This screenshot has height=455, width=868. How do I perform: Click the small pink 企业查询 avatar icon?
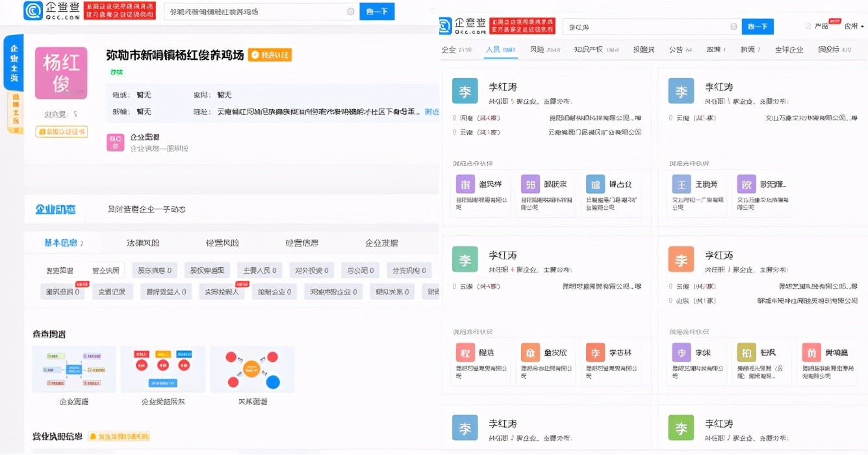coord(115,142)
